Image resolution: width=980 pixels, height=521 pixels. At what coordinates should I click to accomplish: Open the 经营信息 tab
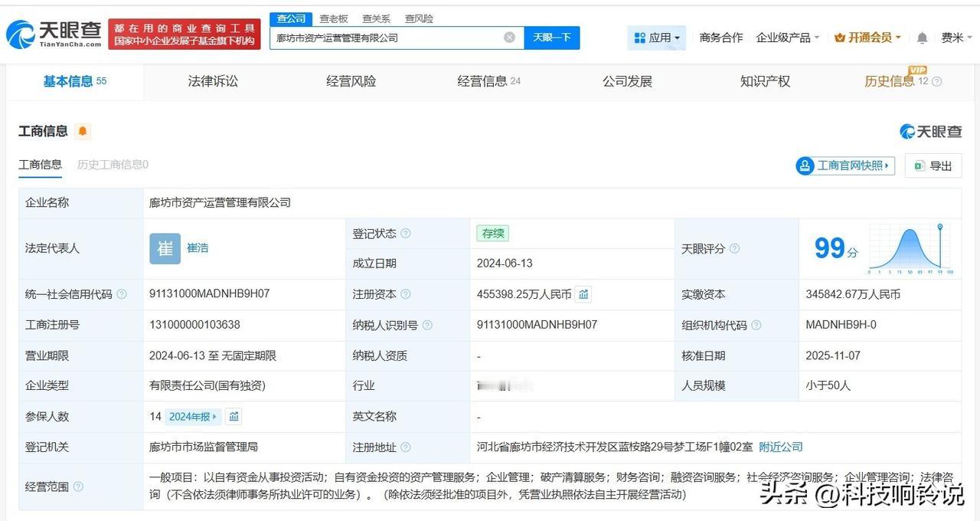click(489, 81)
